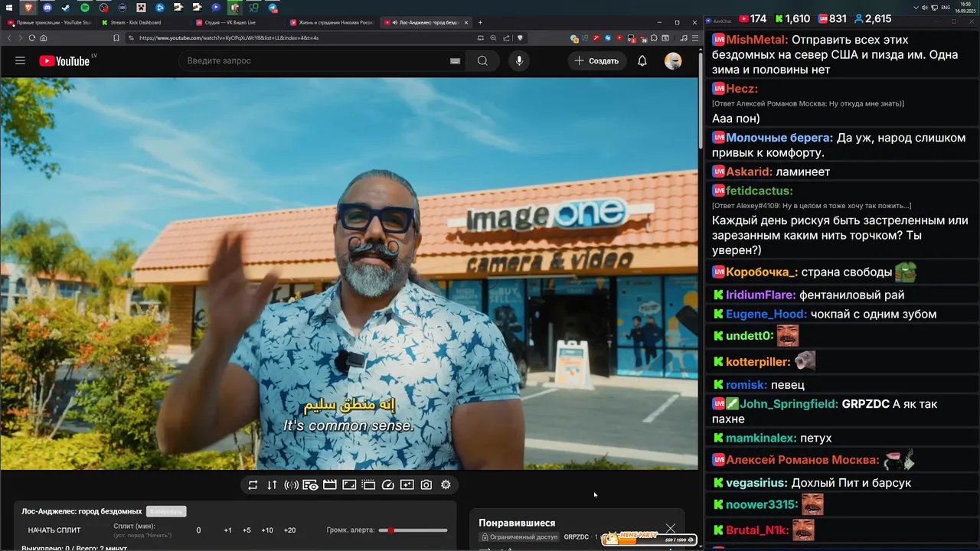This screenshot has height=551, width=980.
Task: Reload the page
Action: tap(32, 37)
